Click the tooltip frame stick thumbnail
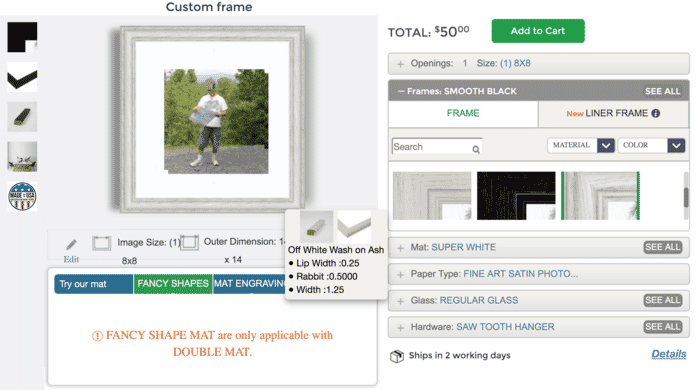Image resolution: width=696 pixels, height=390 pixels. 316,226
